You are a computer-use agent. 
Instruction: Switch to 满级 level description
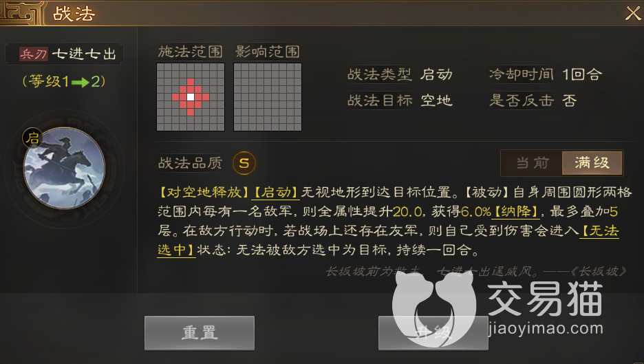[x=592, y=163]
